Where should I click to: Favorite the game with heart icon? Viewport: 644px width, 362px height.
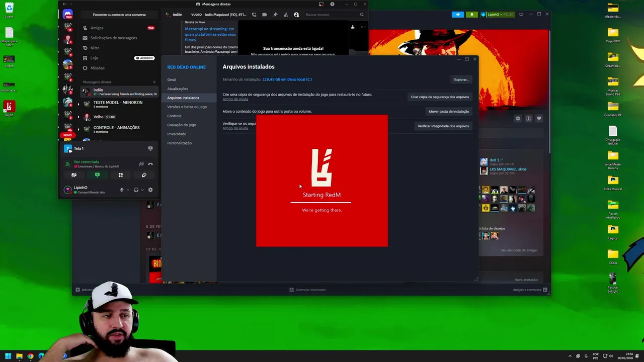click(539, 118)
